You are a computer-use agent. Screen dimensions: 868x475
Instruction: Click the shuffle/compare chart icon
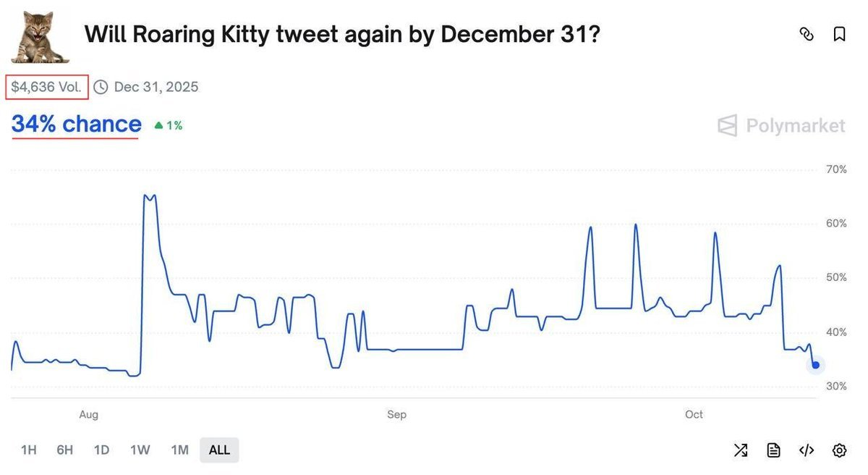coord(741,450)
